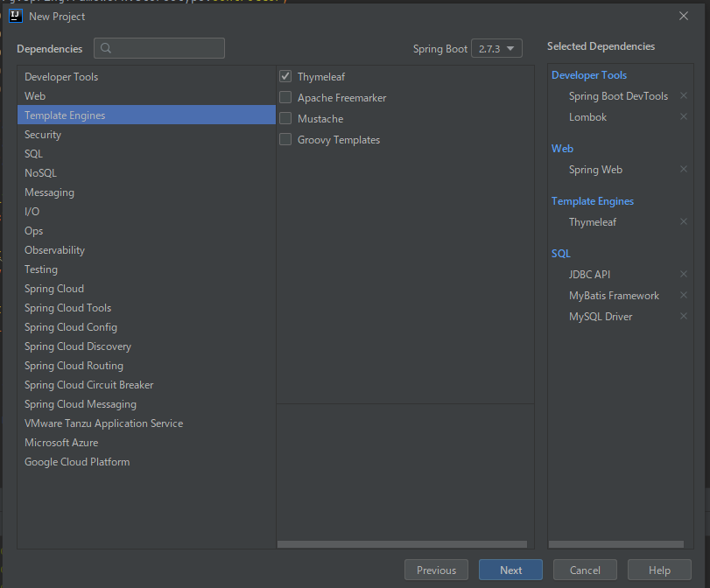Screen dimensions: 710x588
Task: Select the SQL category in list
Action: [146, 154]
